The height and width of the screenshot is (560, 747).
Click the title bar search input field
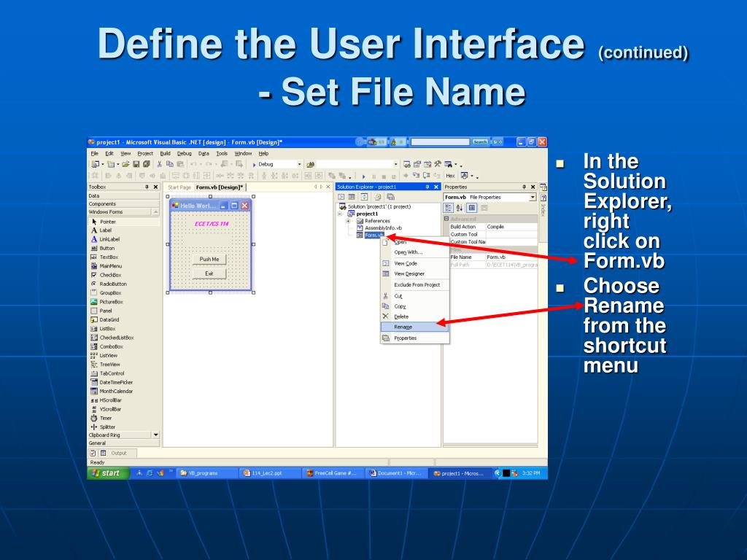pyautogui.click(x=440, y=142)
